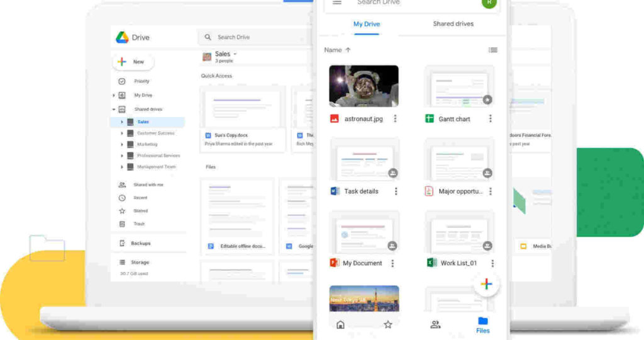Open Trash in the sidebar
The width and height of the screenshot is (644, 340).
coord(139,224)
